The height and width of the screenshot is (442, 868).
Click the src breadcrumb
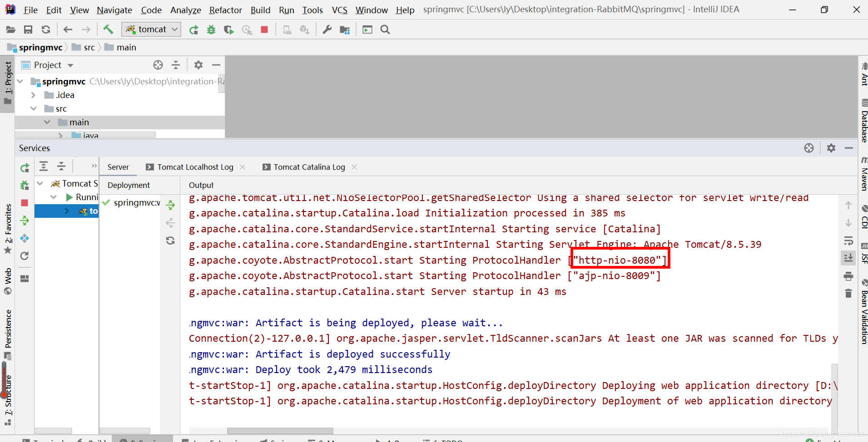(x=84, y=47)
